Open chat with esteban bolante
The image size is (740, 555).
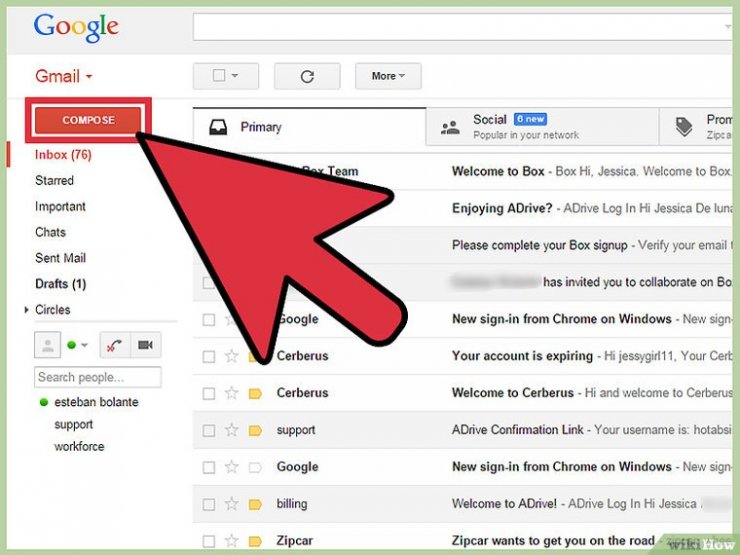[x=96, y=402]
